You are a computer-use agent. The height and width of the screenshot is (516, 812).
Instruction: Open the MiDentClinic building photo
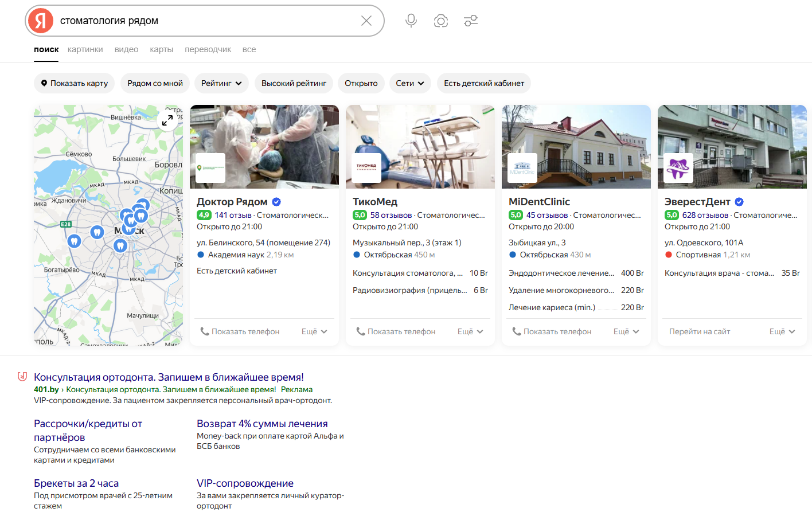click(576, 147)
